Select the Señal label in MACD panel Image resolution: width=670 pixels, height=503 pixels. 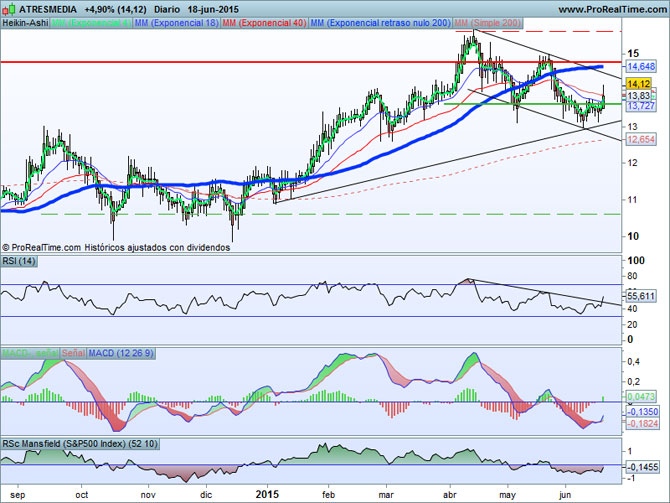(x=73, y=353)
